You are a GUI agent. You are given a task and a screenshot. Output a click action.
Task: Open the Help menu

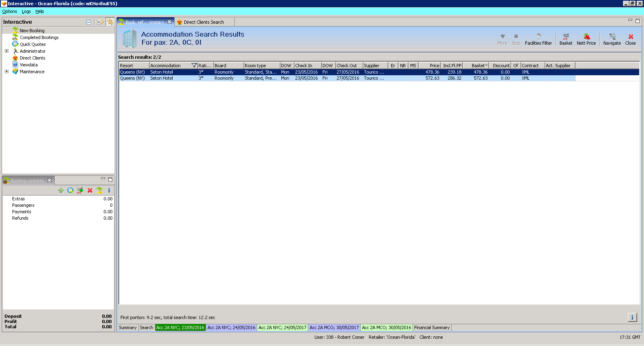tap(40, 11)
